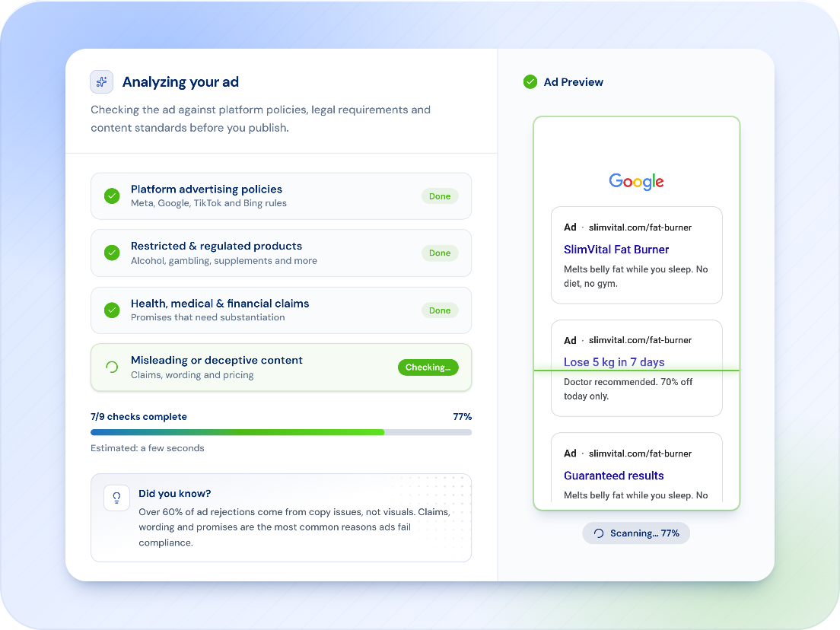Click the Meta, Google, TikTok and Bing rules subtitle

tap(208, 204)
